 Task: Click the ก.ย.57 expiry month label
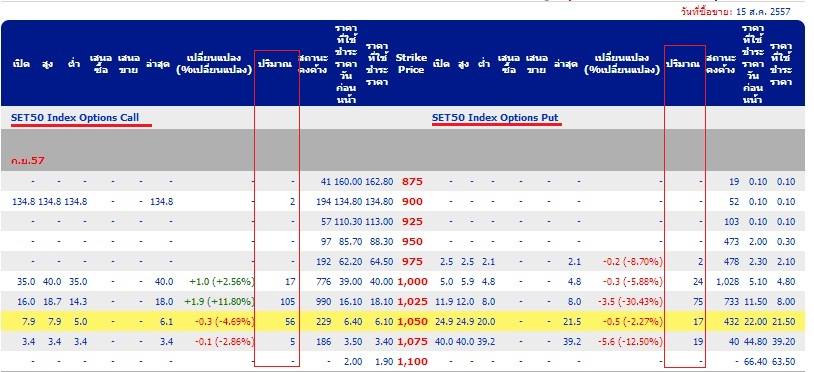click(x=28, y=161)
